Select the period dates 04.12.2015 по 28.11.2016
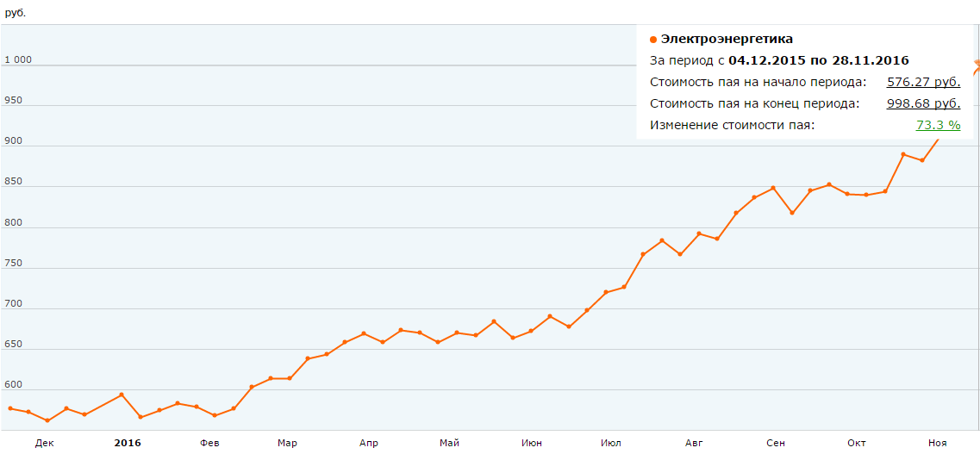This screenshot has width=980, height=454. tap(819, 60)
